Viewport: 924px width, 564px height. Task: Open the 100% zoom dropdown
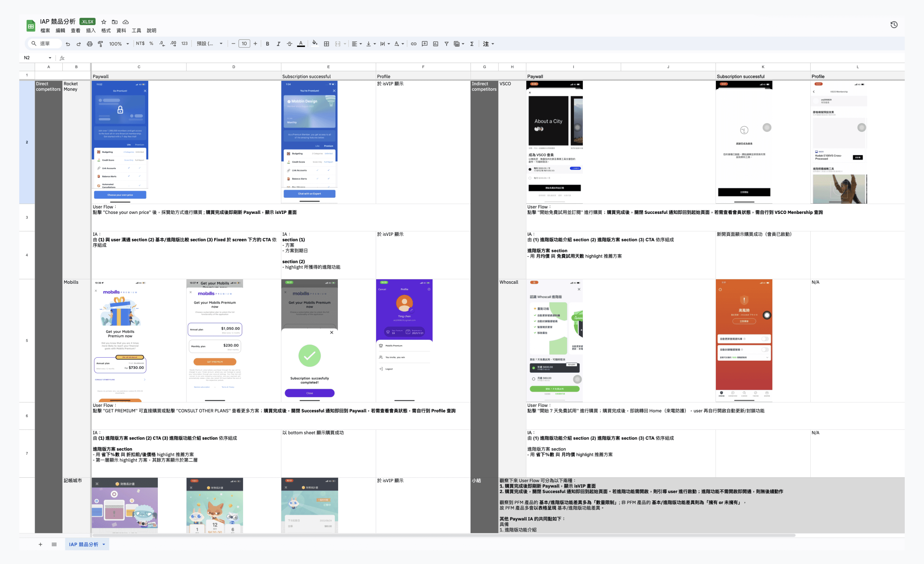(119, 44)
